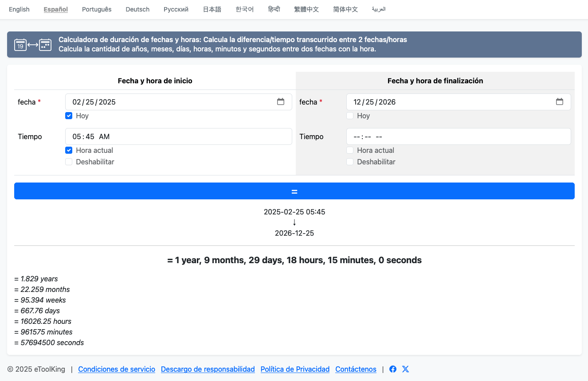Switch language to Português
588x381 pixels.
(97, 9)
